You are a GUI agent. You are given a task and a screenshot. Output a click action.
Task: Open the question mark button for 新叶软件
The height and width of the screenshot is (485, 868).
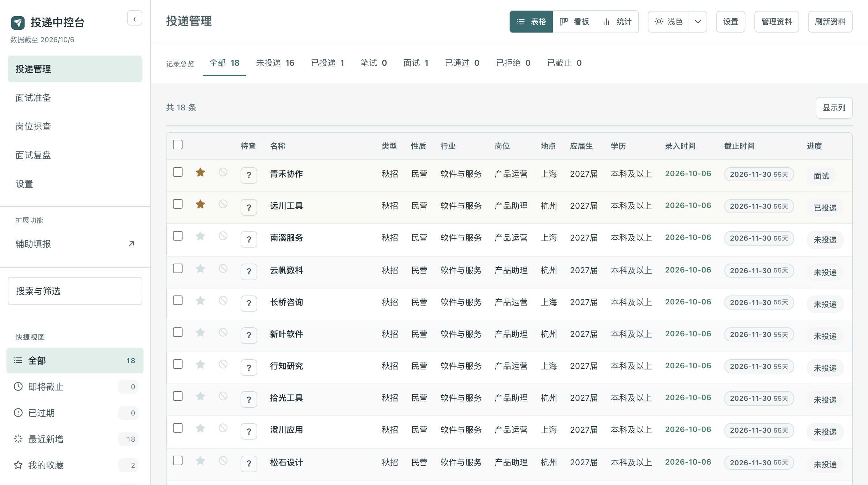tap(249, 335)
